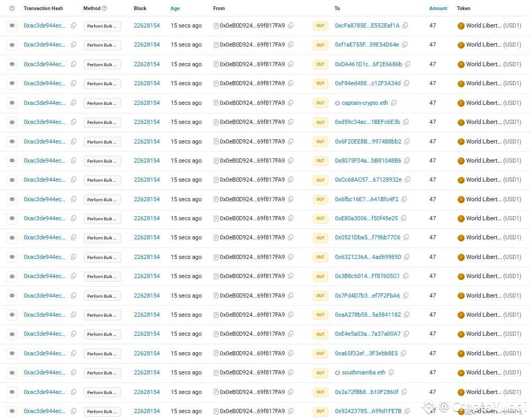Click the Block column header
Viewport: 531px width, 420px height.
tap(140, 8)
